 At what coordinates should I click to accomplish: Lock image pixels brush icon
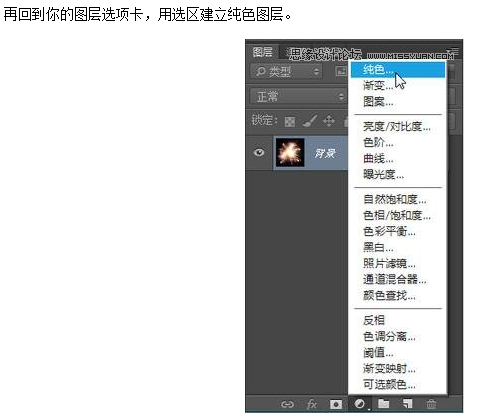(x=309, y=121)
